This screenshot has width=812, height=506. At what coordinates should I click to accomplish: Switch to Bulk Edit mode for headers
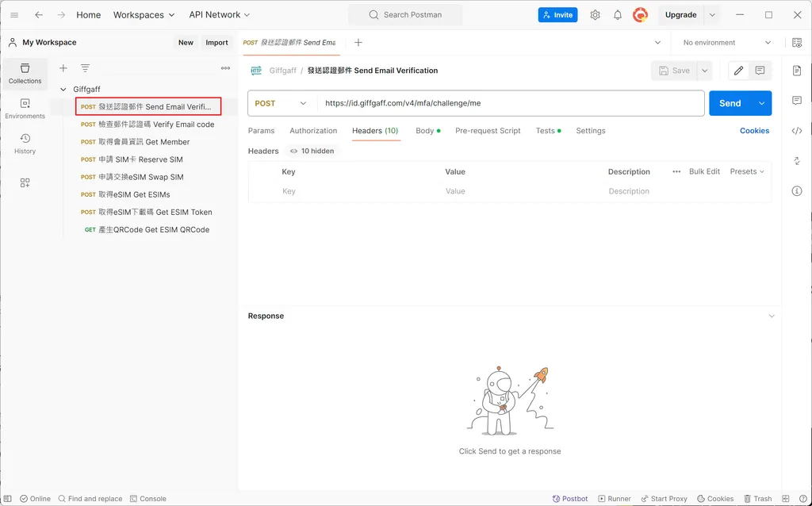point(706,171)
